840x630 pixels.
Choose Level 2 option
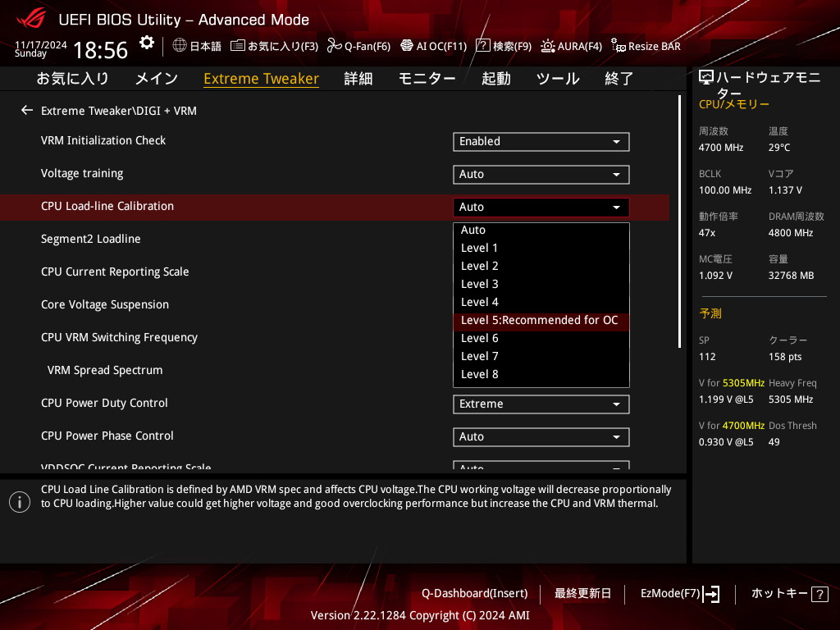pyautogui.click(x=541, y=267)
